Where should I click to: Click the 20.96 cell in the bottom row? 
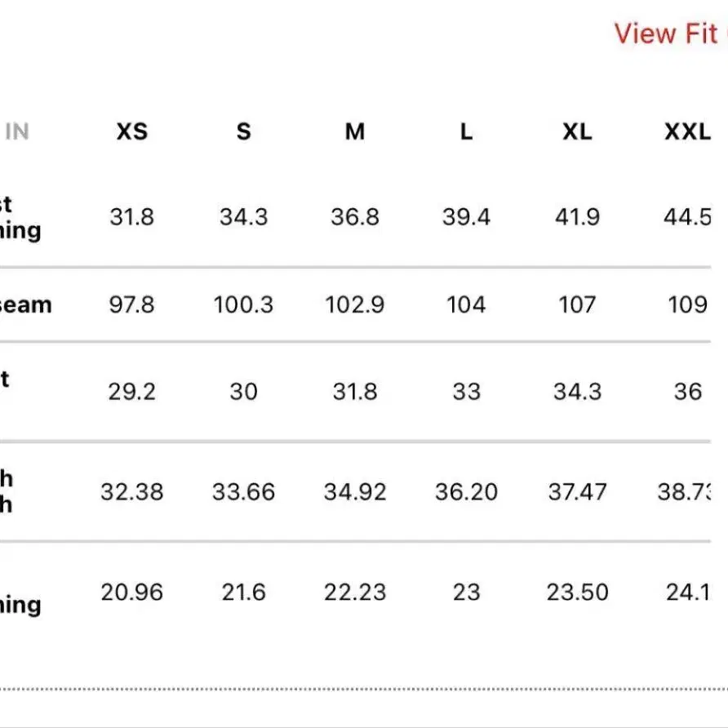point(131,592)
